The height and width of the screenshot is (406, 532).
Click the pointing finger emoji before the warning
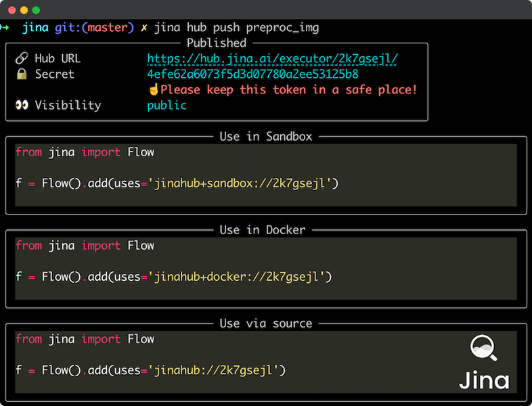[x=154, y=89]
